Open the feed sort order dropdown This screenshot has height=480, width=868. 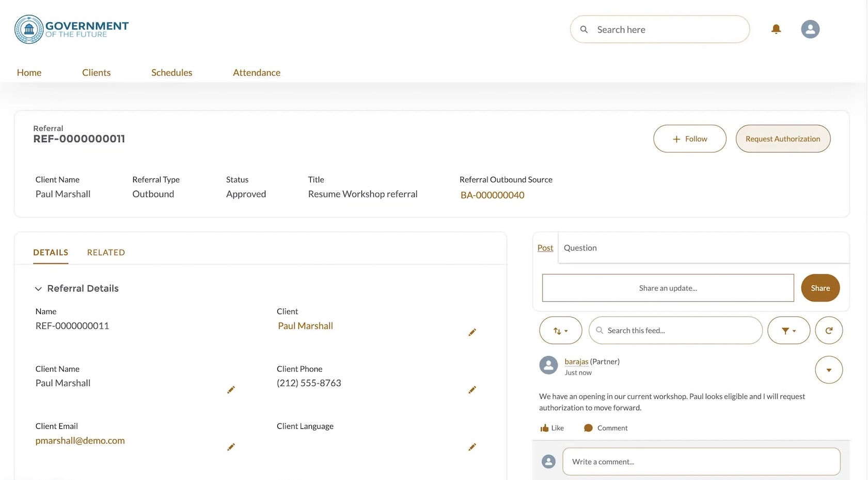pos(560,330)
